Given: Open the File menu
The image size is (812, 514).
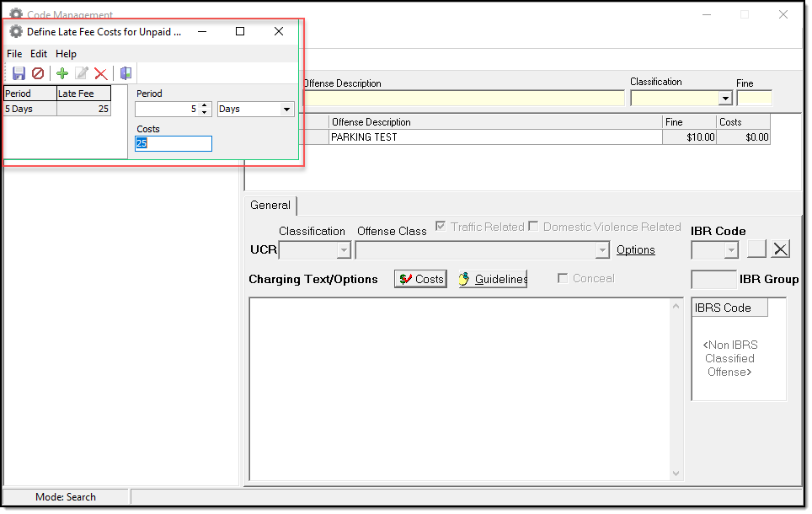Looking at the screenshot, I should coord(14,54).
